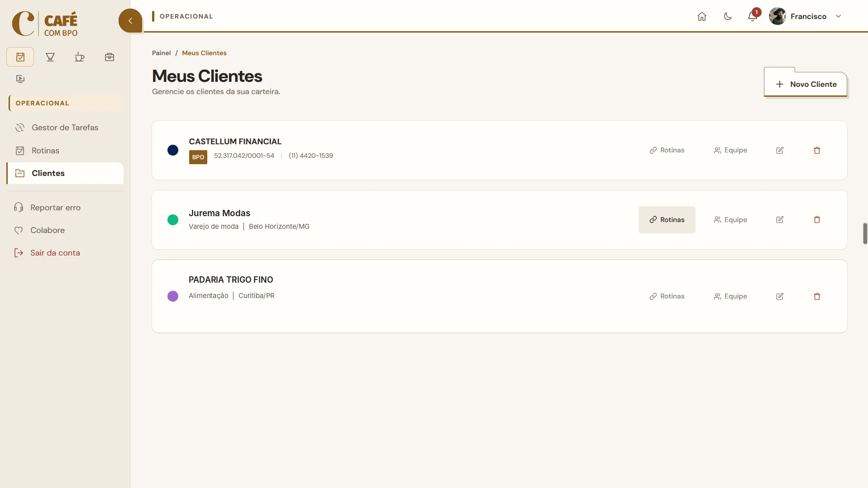
Task: Toggle dark mode moon icon
Action: click(728, 16)
